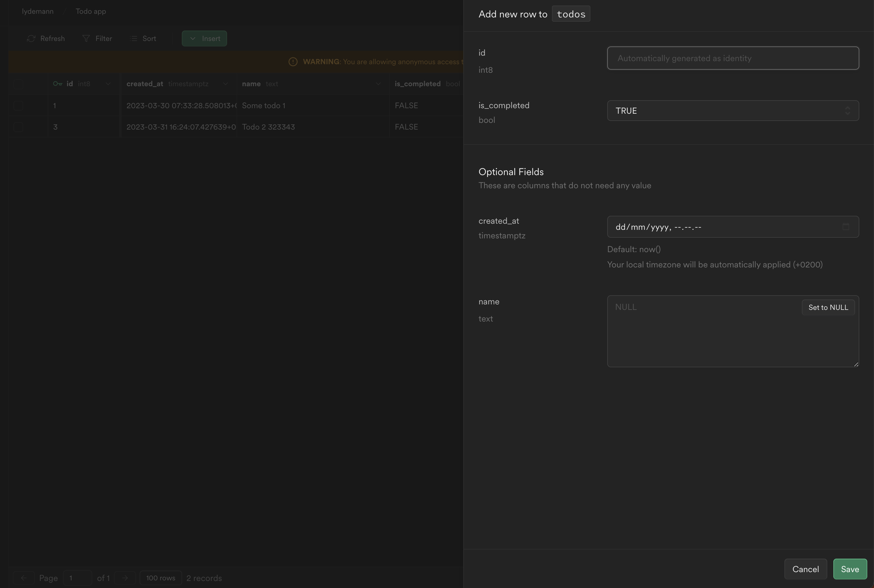This screenshot has width=874, height=588.
Task: Toggle the select-all rows checkbox
Action: [18, 84]
